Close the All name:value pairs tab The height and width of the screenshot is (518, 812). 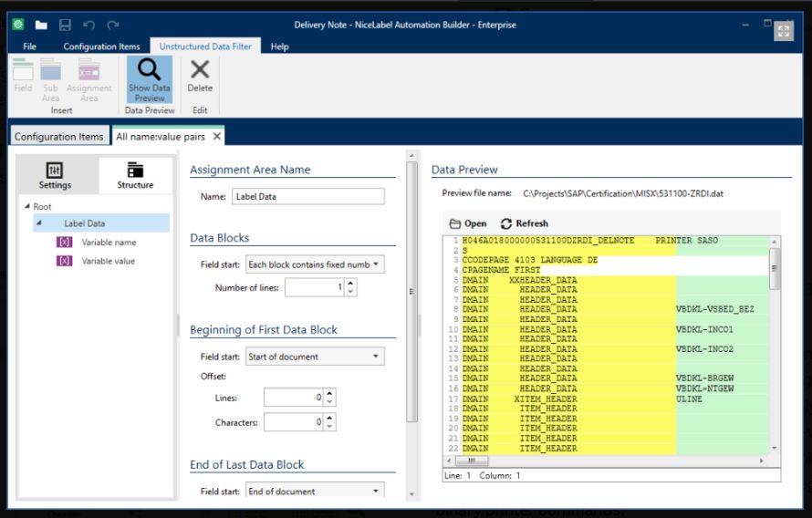[217, 137]
